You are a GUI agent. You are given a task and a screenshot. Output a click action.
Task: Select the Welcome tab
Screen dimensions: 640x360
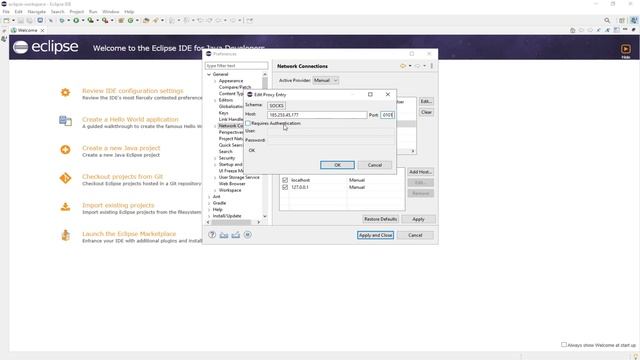click(x=27, y=30)
